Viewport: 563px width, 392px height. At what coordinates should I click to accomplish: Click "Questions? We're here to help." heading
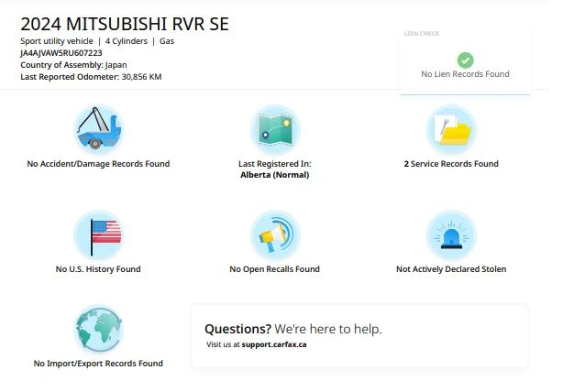[293, 329]
